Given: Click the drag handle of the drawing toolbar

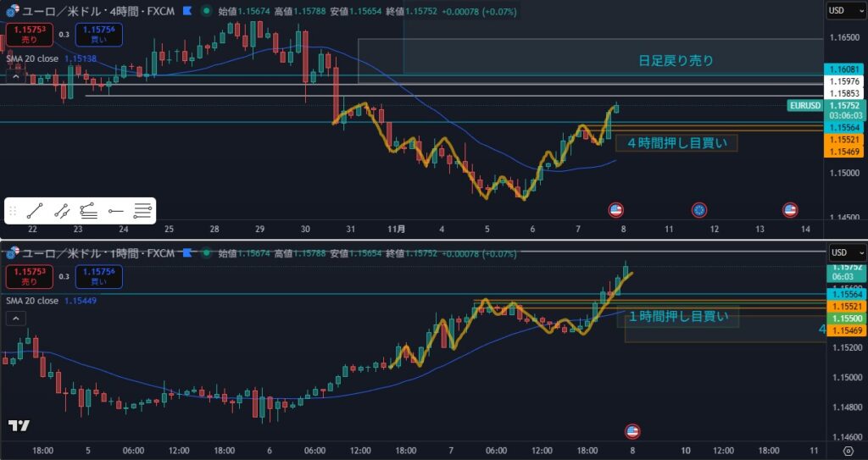Looking at the screenshot, I should [13, 211].
